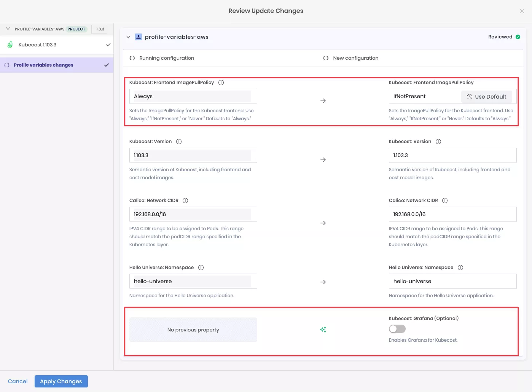Click the checkmark beside Profile variables changes
This screenshot has height=392, width=532.
[x=107, y=65]
